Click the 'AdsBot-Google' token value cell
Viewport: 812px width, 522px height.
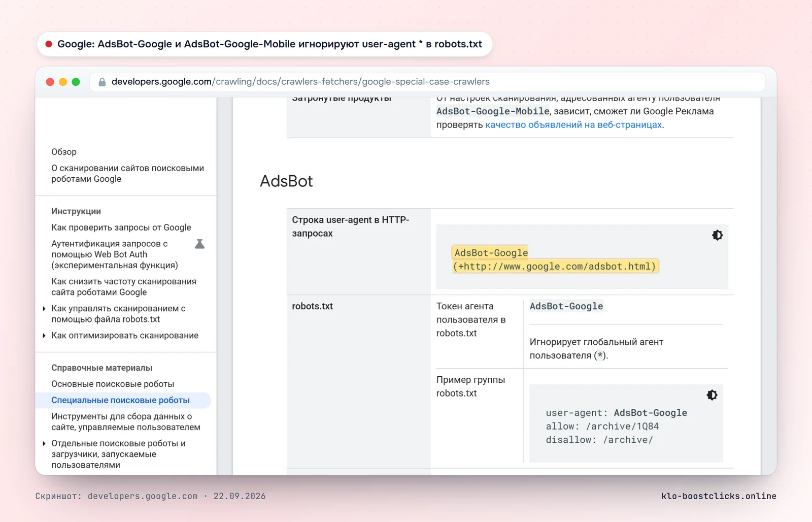[566, 306]
